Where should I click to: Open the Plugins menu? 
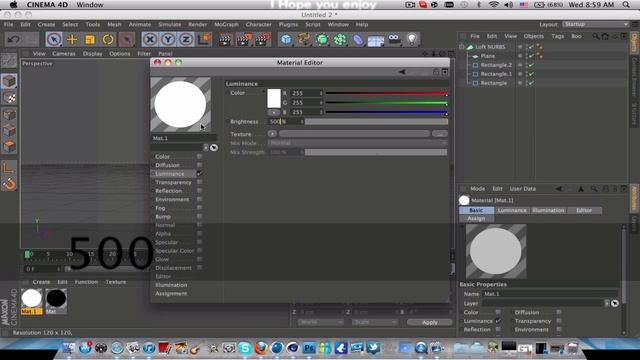click(288, 24)
